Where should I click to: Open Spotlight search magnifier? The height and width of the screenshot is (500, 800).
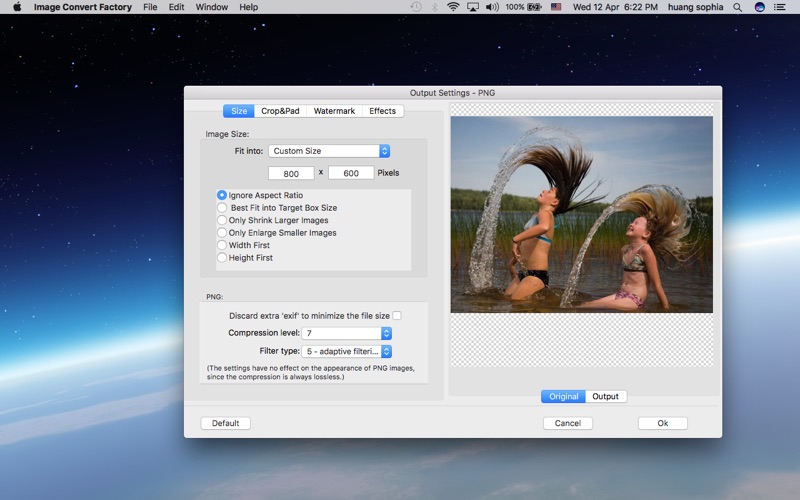737,7
